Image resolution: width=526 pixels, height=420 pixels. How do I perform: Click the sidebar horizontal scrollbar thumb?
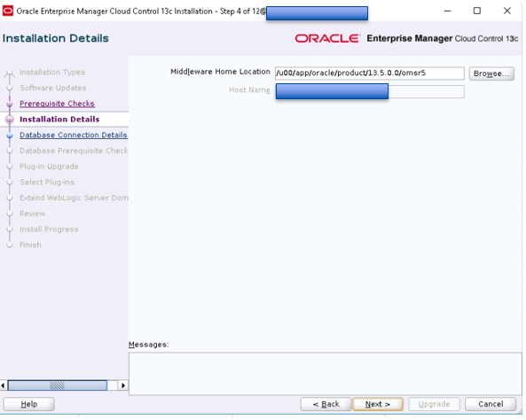coord(58,385)
